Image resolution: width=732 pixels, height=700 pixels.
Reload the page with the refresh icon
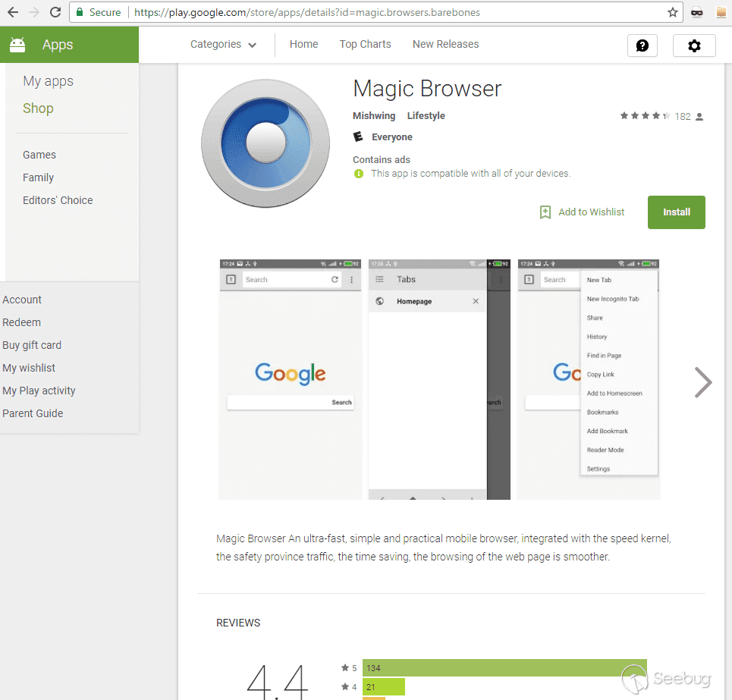[55, 12]
